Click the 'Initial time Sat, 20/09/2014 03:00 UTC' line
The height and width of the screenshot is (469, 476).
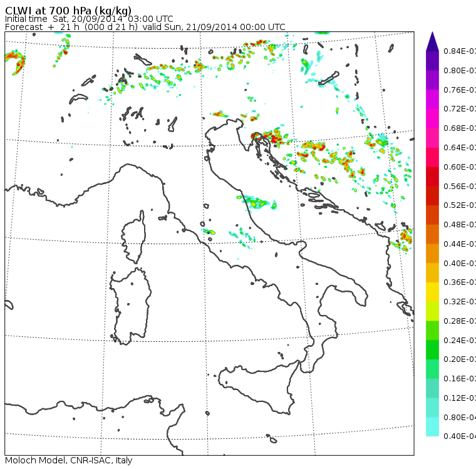click(x=89, y=19)
